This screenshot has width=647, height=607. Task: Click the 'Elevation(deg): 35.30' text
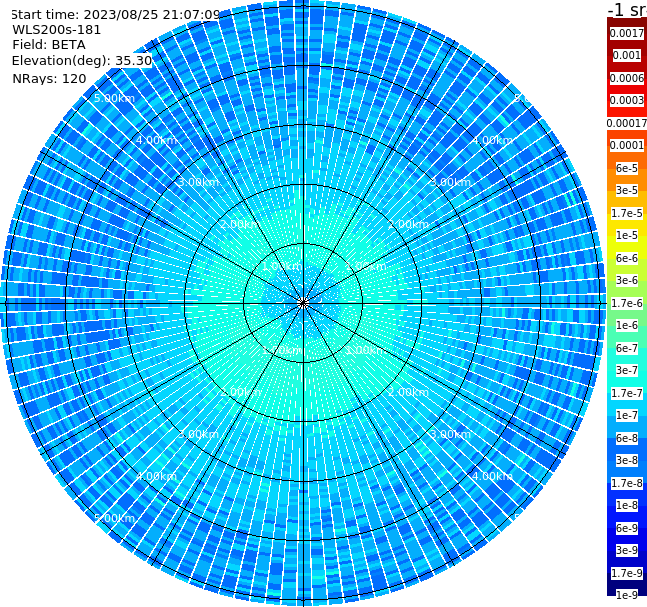tap(82, 61)
